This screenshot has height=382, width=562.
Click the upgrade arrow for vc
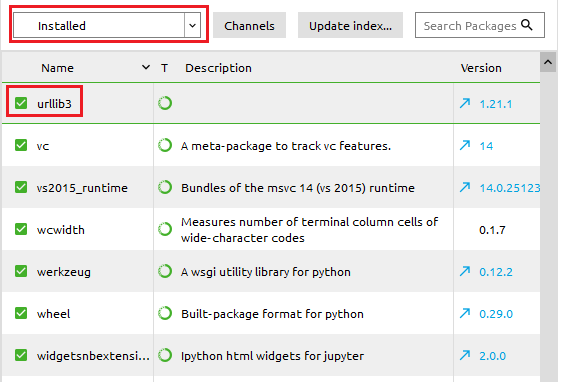(x=465, y=145)
